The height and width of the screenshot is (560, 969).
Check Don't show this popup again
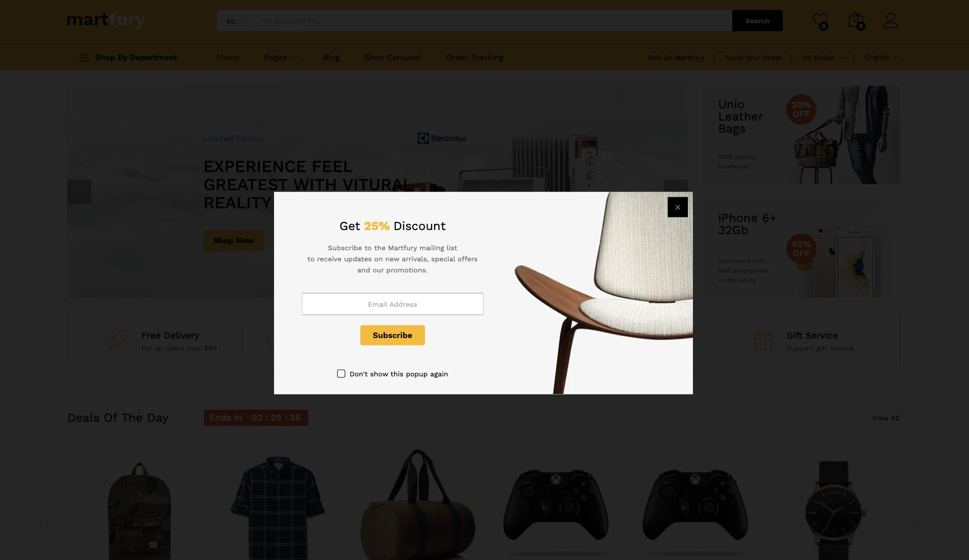click(x=341, y=374)
